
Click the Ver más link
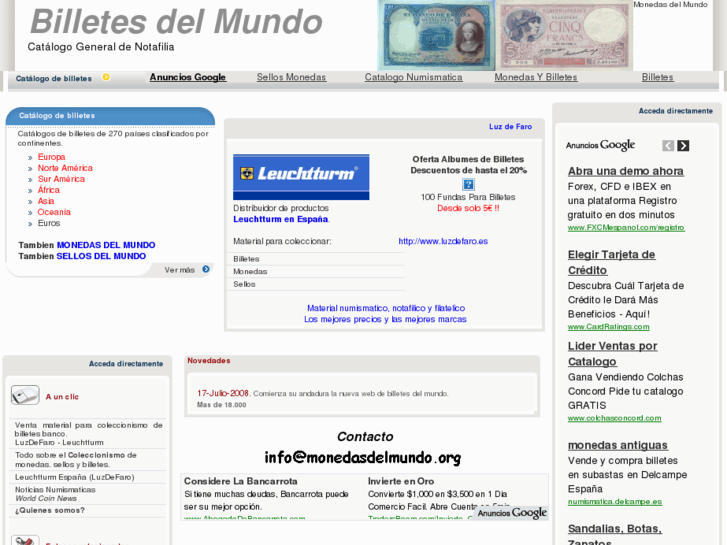tap(179, 270)
